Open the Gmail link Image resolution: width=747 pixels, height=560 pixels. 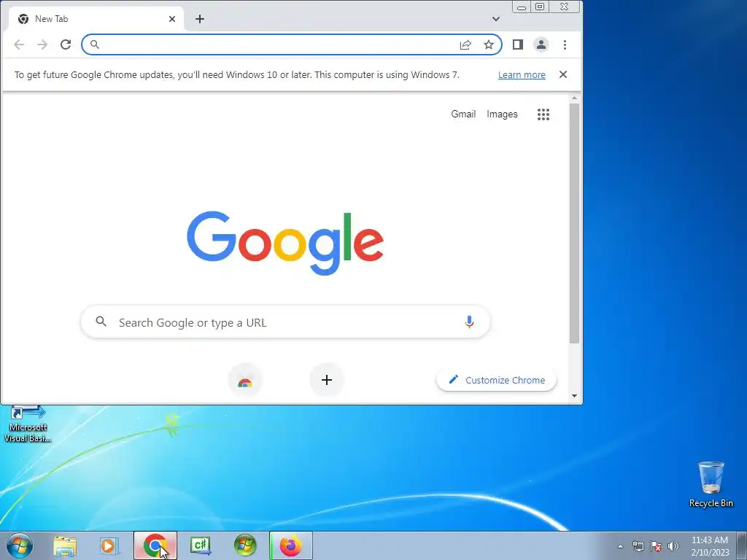coord(463,114)
